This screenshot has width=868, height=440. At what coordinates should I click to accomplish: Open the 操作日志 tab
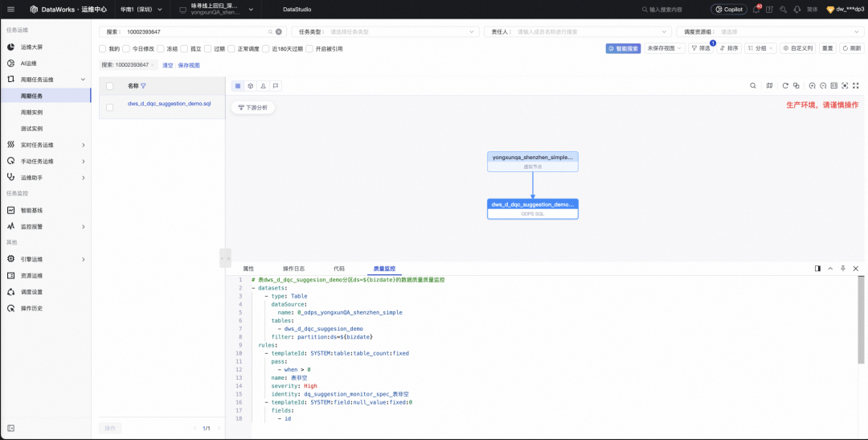[x=293, y=268]
